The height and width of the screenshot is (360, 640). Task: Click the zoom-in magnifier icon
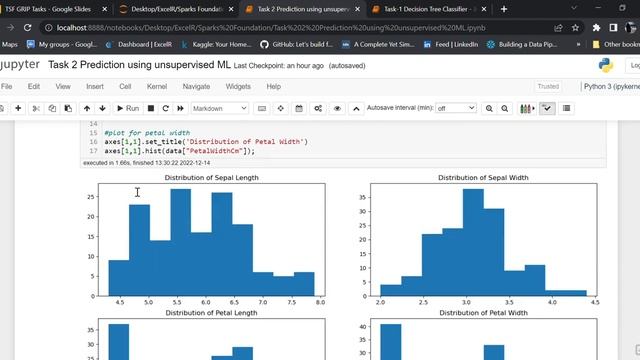489,108
